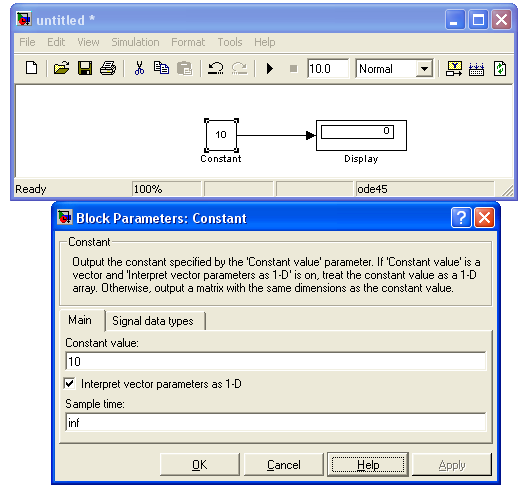Open the Simulation menu

pyautogui.click(x=136, y=42)
